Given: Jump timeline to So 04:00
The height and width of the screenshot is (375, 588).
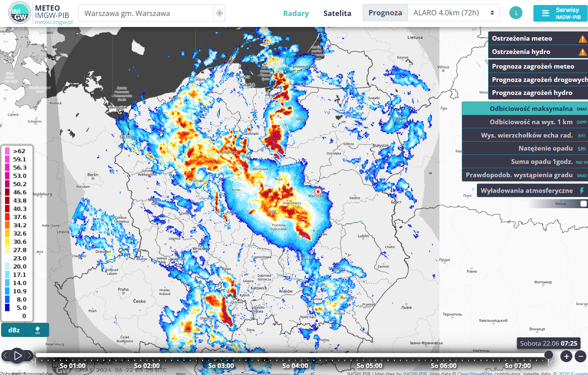Looking at the screenshot, I should (295, 365).
